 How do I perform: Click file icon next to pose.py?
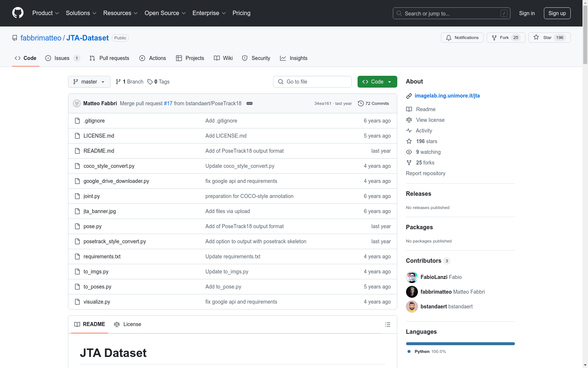click(x=77, y=226)
